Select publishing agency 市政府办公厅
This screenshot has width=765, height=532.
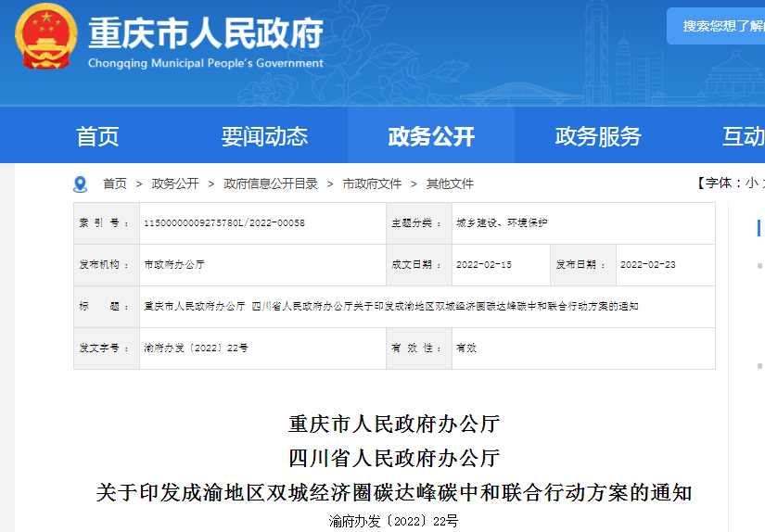point(174,264)
